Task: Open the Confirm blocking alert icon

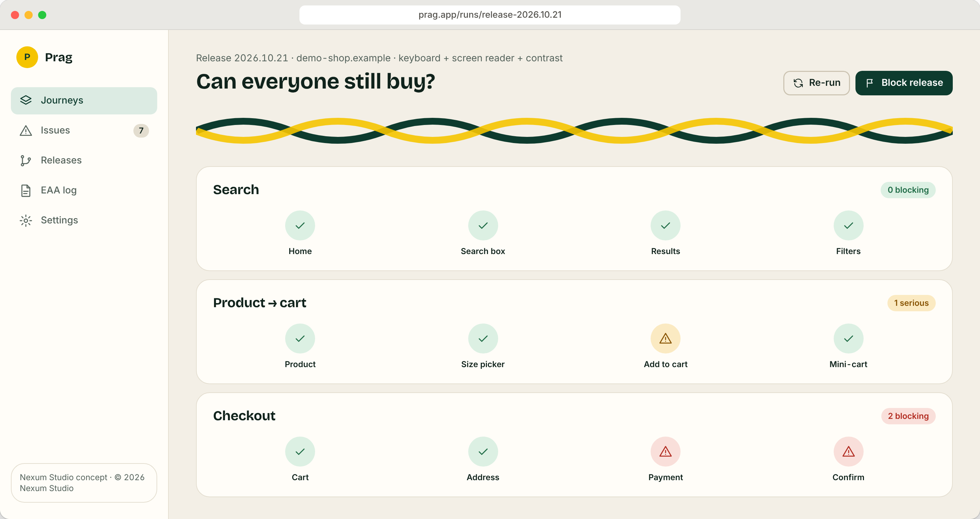Action: coord(848,452)
